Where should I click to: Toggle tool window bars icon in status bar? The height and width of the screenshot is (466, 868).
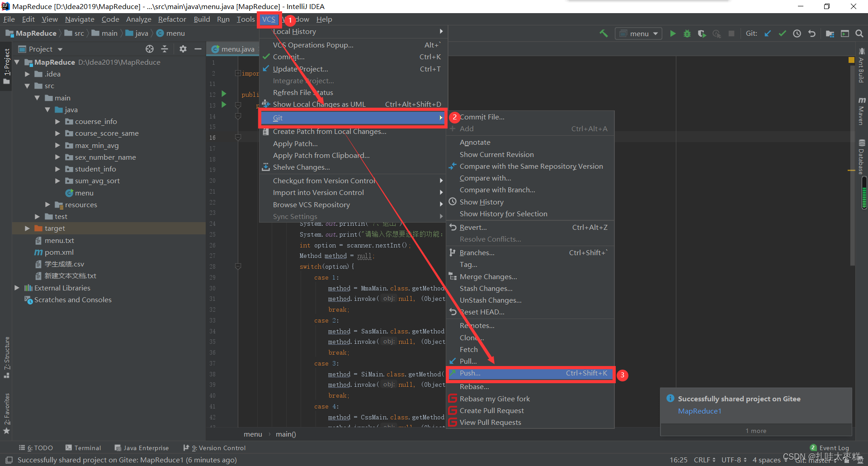click(x=9, y=460)
